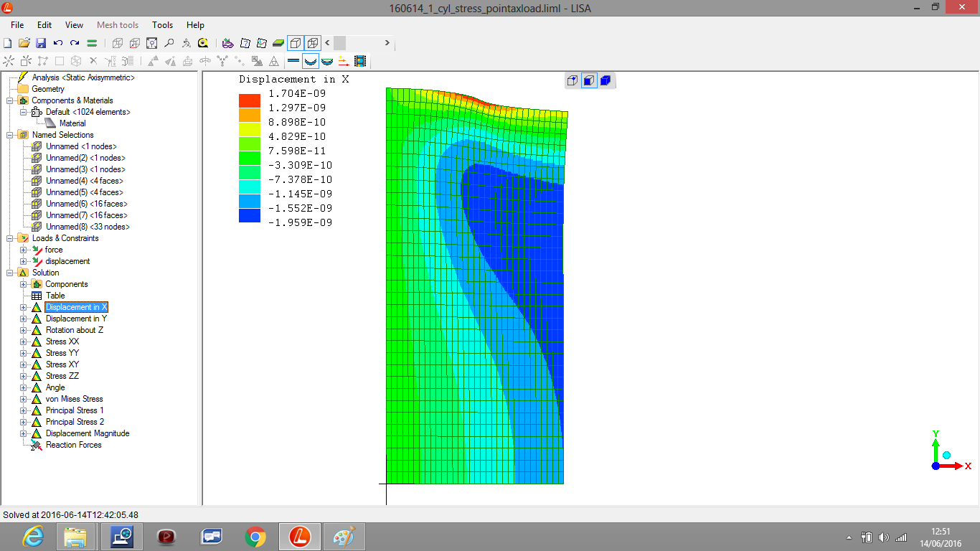Click the undo arrow icon
Viewport: 980px width, 551px height.
58,43
